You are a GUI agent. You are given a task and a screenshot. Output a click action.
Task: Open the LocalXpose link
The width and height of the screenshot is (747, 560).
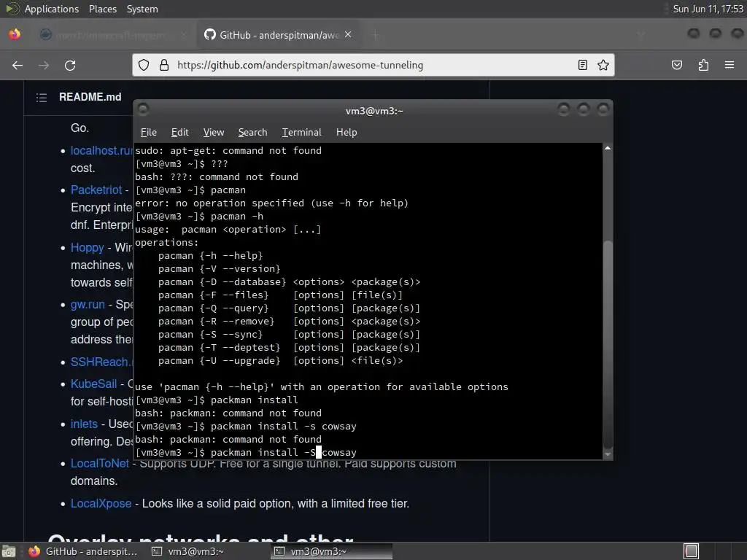(101, 503)
